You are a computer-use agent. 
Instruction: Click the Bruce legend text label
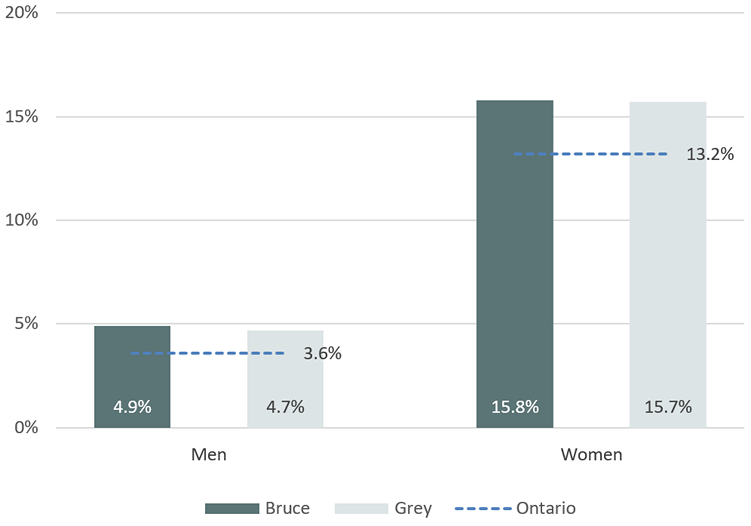pyautogui.click(x=287, y=508)
